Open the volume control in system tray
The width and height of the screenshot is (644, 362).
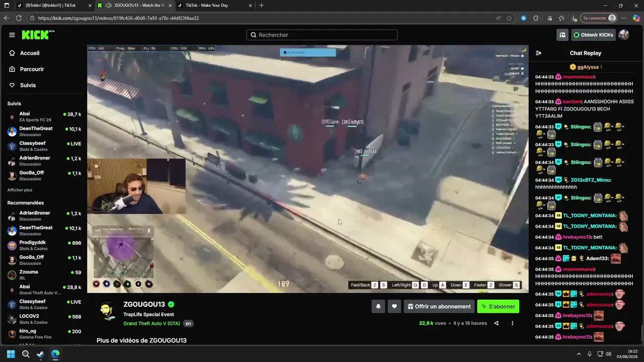[x=609, y=354]
